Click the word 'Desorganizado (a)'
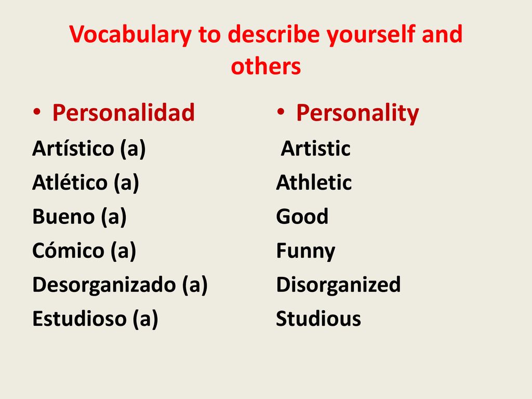This screenshot has width=532, height=399. click(120, 285)
